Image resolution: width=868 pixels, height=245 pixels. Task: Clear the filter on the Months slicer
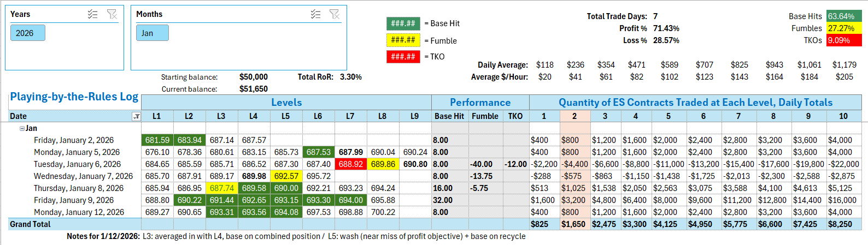point(335,14)
